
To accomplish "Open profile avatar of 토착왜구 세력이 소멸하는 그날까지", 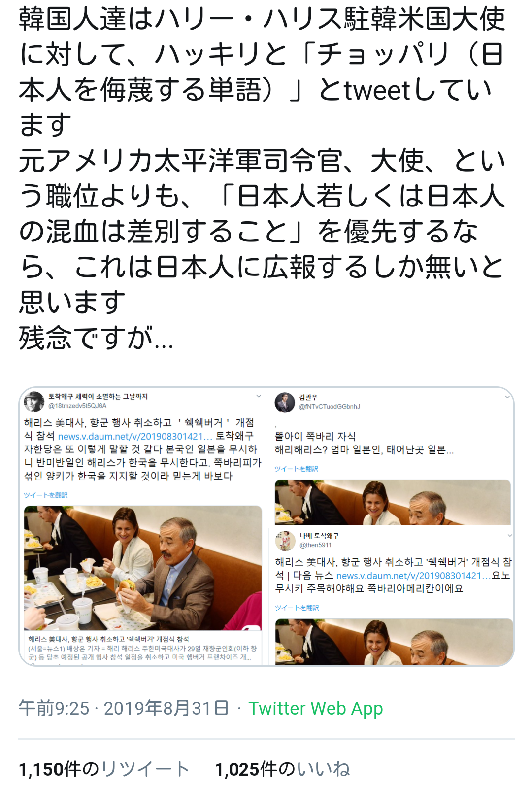I will [x=34, y=401].
